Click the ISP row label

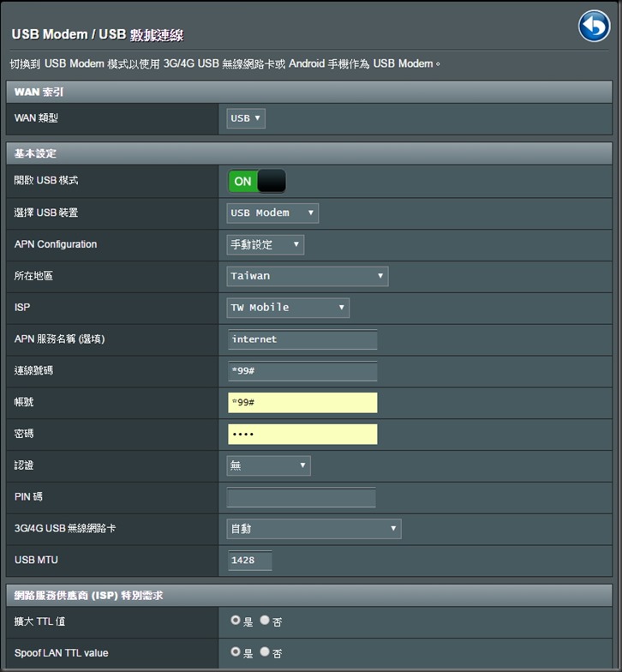tap(22, 307)
